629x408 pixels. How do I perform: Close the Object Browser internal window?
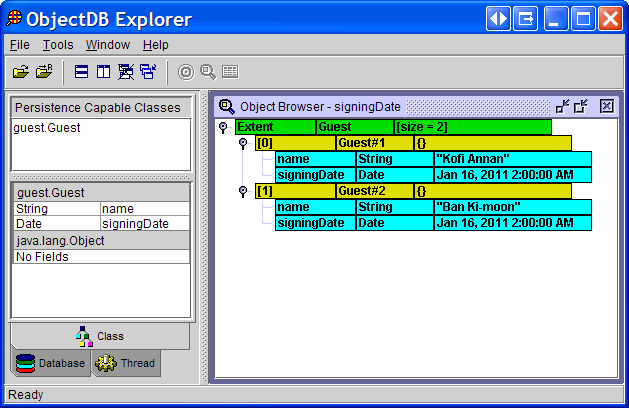(607, 106)
